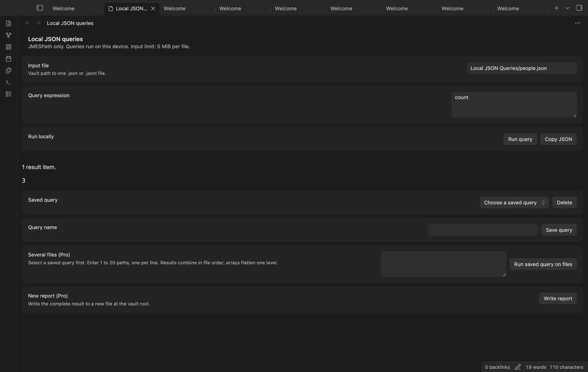Click the Copy JSON button
Image resolution: width=588 pixels, height=372 pixels.
(559, 139)
